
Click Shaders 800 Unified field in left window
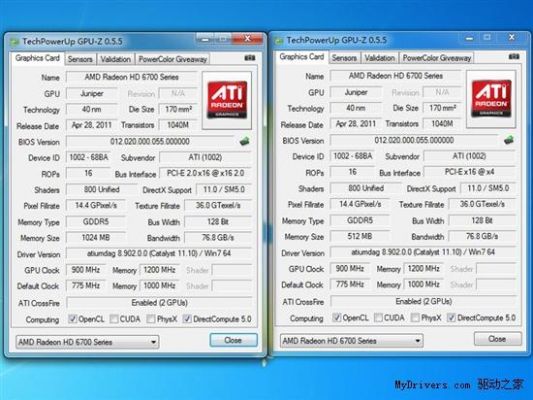[102, 190]
